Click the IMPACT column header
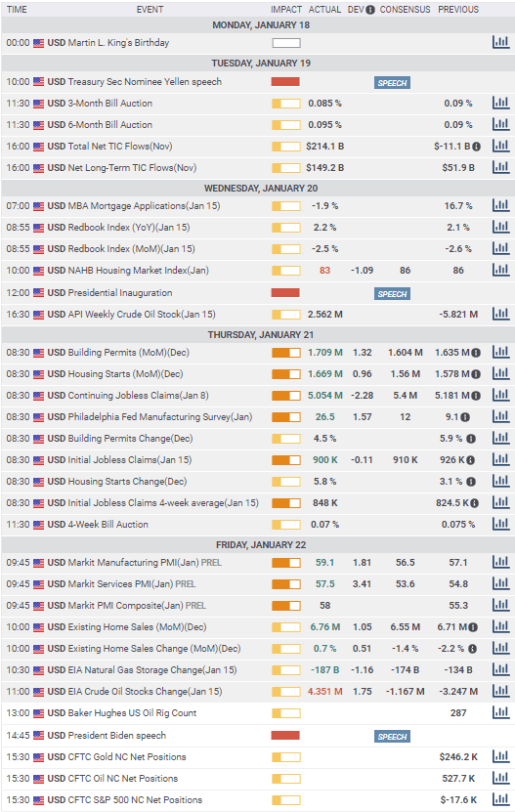Viewport: 515px width, 812px height. click(286, 10)
